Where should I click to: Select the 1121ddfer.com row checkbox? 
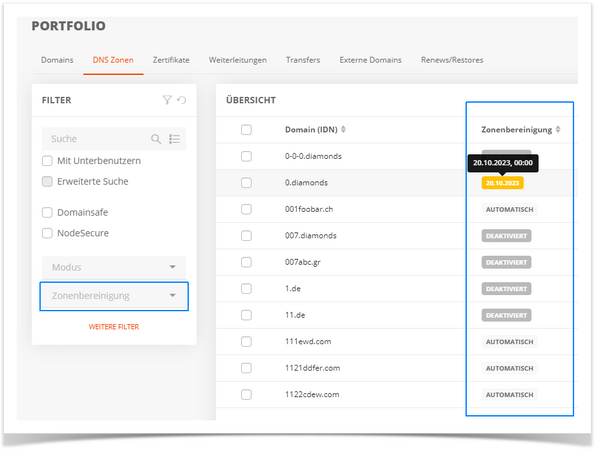click(246, 368)
